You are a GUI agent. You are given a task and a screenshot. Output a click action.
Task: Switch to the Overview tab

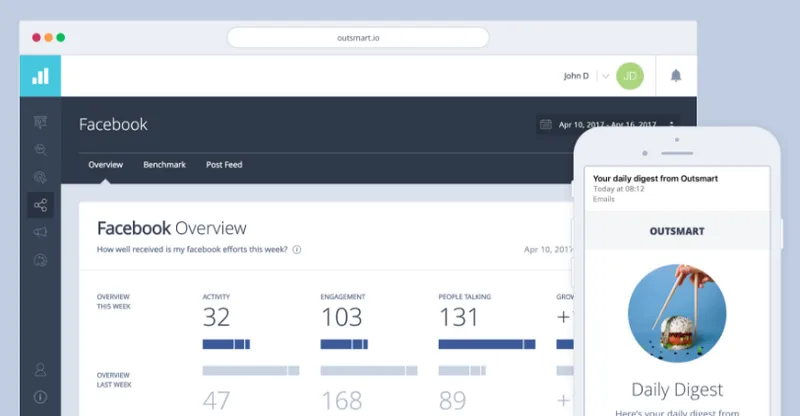point(106,165)
